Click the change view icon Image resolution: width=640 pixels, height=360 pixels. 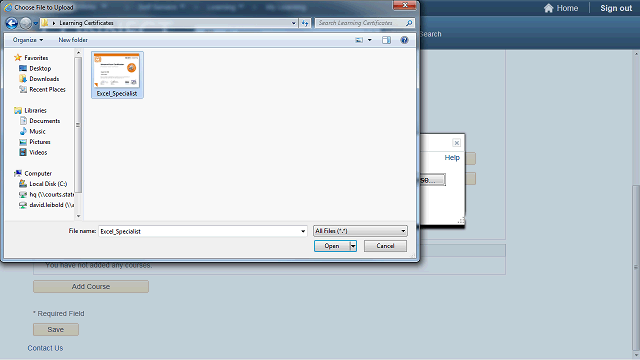click(x=359, y=40)
